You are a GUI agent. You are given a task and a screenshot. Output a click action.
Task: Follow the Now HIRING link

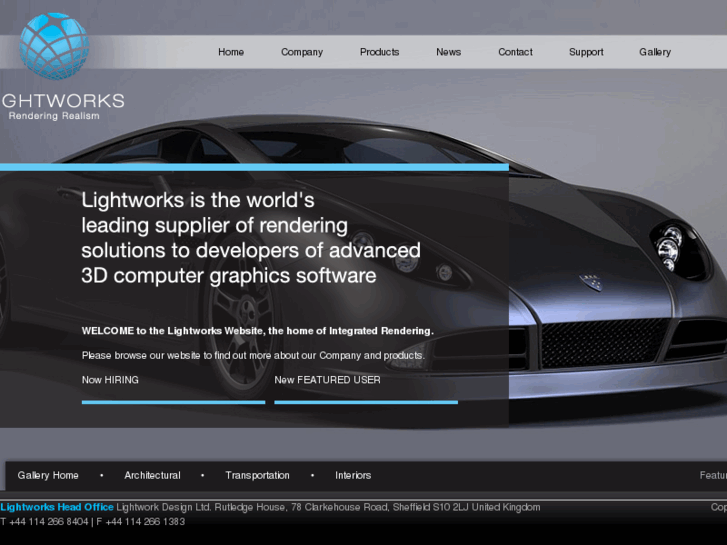110,380
